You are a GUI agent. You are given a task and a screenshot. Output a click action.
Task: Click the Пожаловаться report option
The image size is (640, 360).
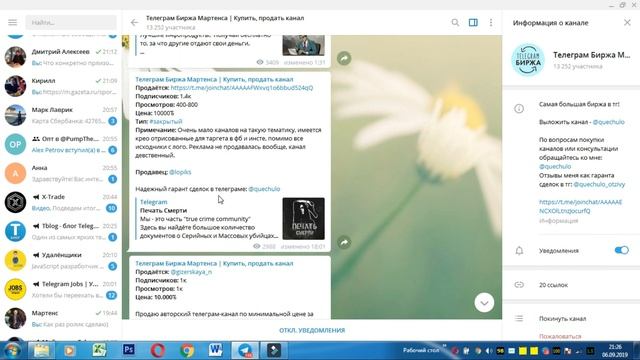560,336
